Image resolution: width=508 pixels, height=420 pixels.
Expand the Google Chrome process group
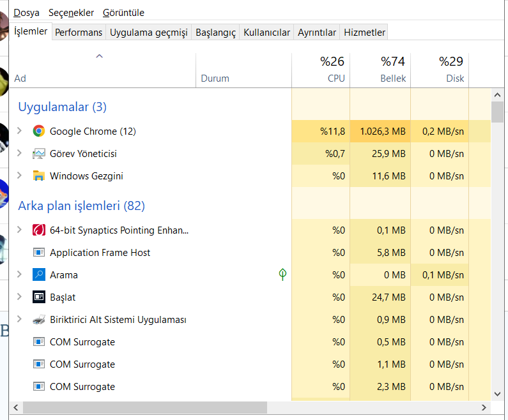[x=19, y=131]
